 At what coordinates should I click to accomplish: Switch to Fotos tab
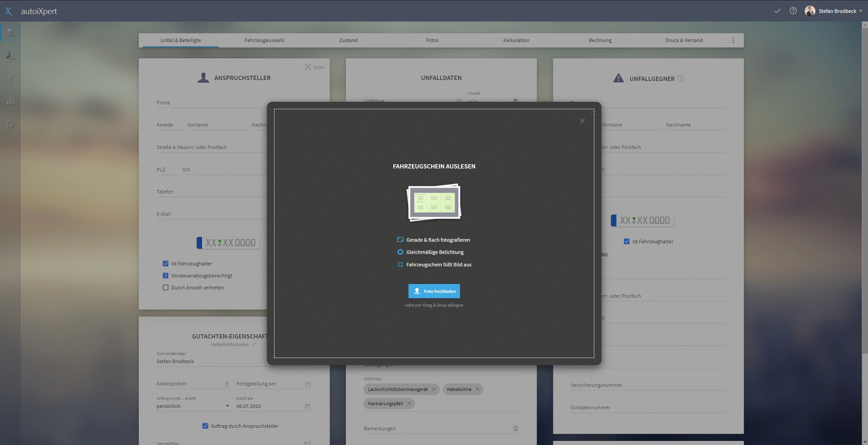pos(433,40)
